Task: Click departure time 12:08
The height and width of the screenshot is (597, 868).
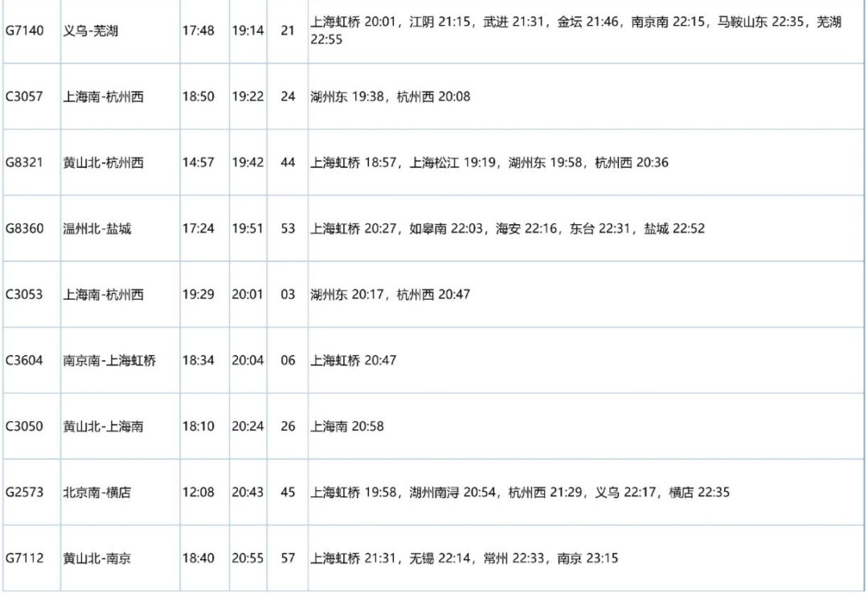Action: [x=199, y=492]
